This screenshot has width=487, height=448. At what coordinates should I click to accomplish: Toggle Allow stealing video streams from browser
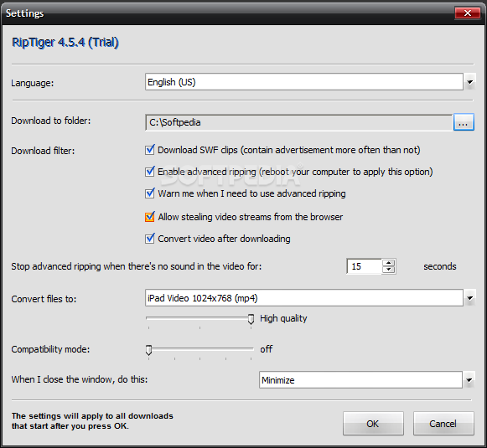pos(150,217)
